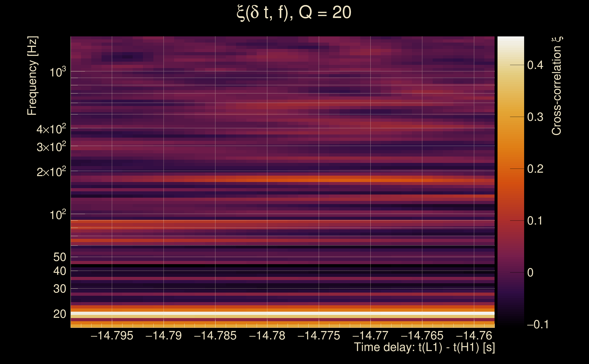Image resolution: width=589 pixels, height=364 pixels.
Task: Click the Frequency [Hz] axis label
Action: click(x=32, y=76)
